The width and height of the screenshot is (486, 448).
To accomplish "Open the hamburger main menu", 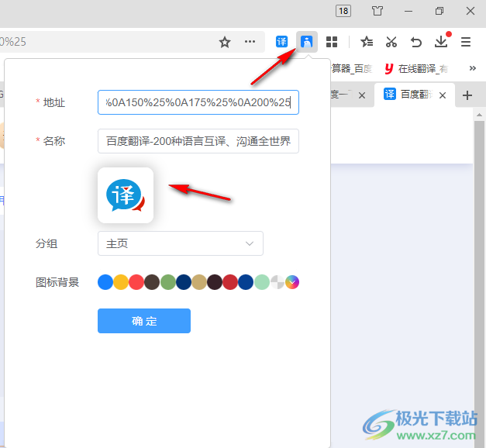I will click(466, 42).
